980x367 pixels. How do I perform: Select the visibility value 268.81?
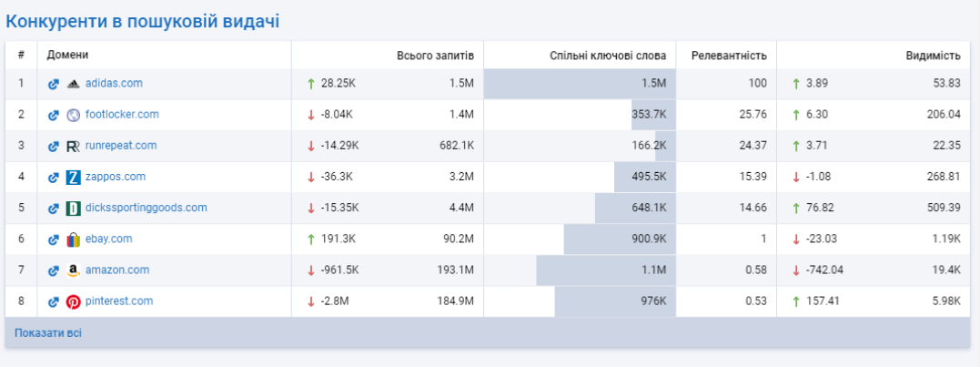[x=944, y=177]
